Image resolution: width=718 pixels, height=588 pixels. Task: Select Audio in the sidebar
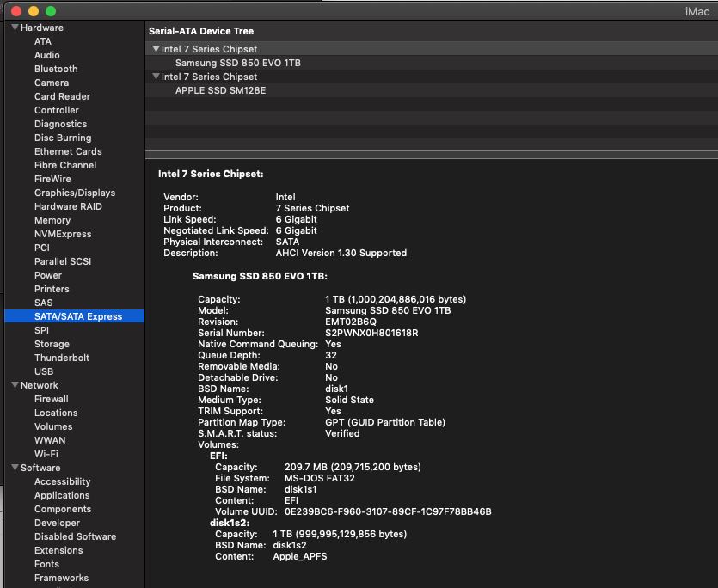46,55
